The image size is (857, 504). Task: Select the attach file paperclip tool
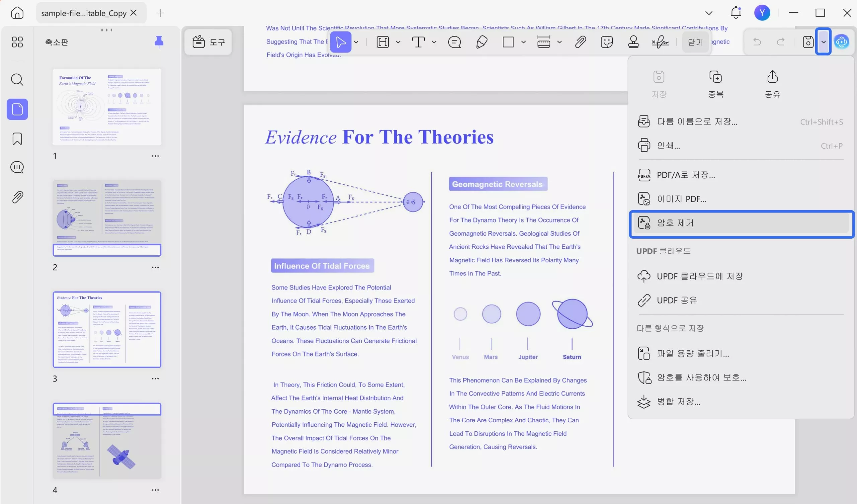pos(580,42)
